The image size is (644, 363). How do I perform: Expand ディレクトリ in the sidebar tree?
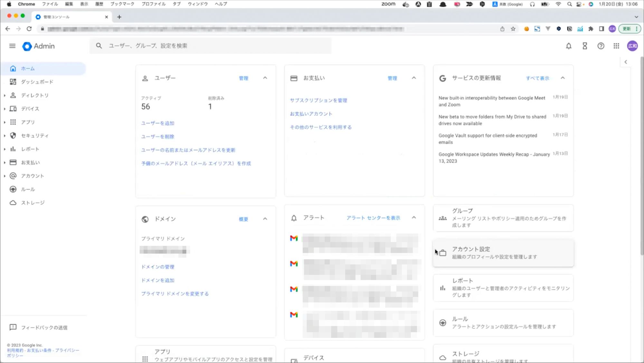click(5, 95)
